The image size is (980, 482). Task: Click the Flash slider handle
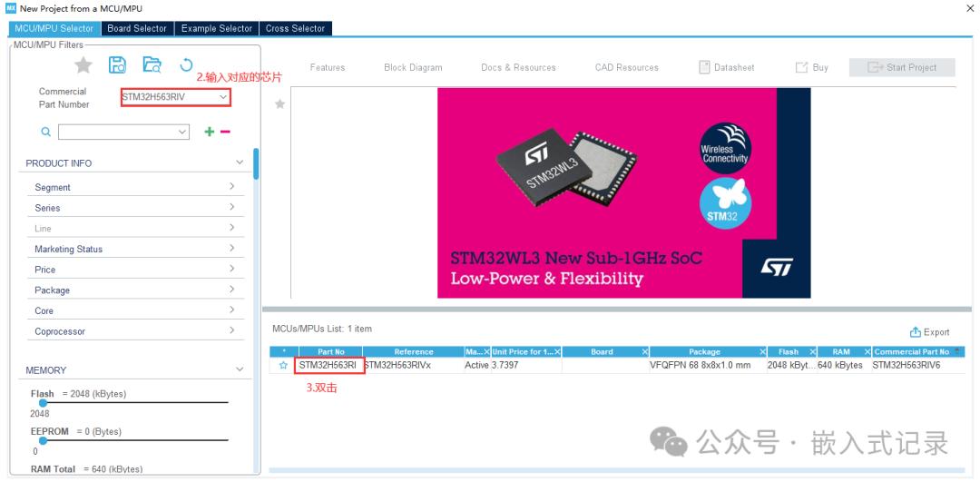pos(44,403)
